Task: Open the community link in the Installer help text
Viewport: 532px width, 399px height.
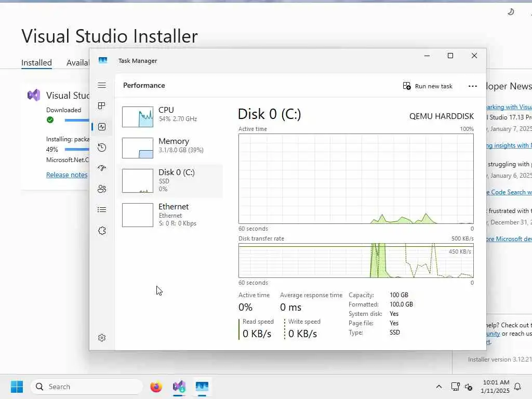Action: 494,334
